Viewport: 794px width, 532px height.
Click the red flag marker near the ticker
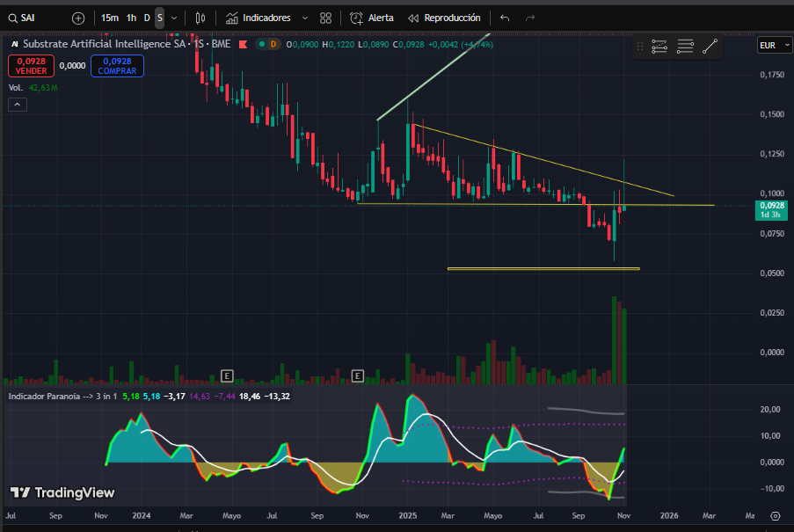click(x=244, y=43)
